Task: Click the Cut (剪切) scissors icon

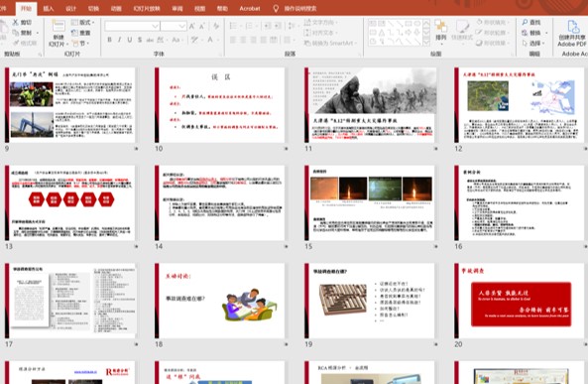Action: (16, 23)
